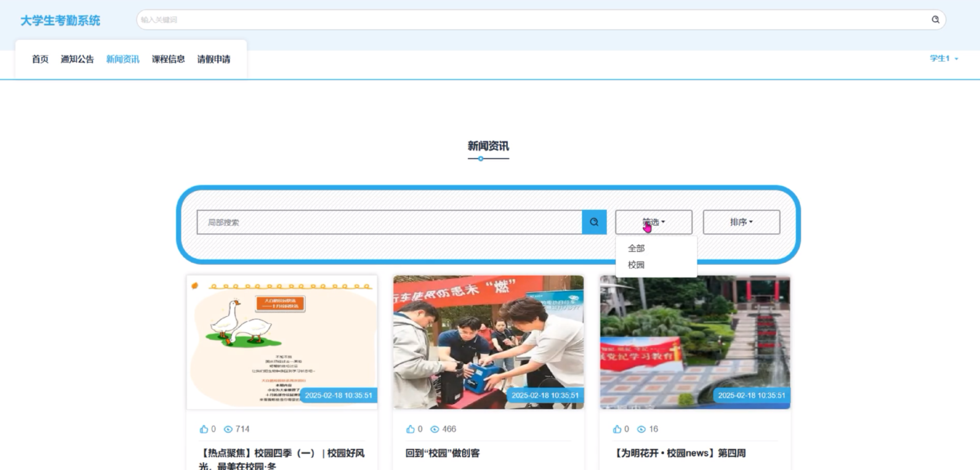This screenshot has height=470, width=980.
Task: Open the 学生1 user menu
Action: pos(943,59)
